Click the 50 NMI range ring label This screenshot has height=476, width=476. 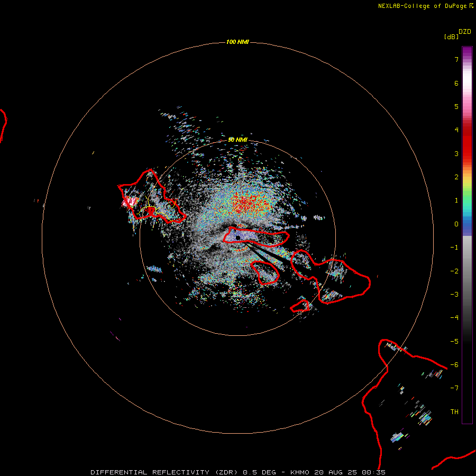(237, 140)
